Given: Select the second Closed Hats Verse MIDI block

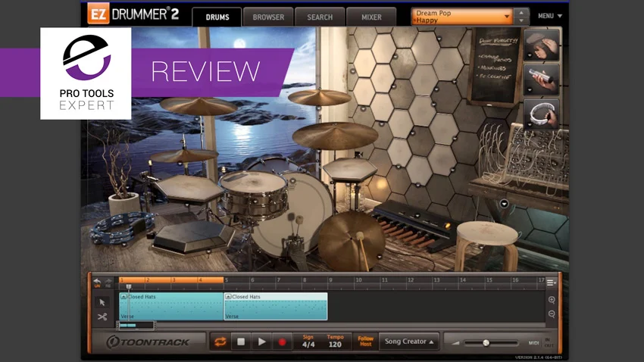Looking at the screenshot, I should pos(276,306).
